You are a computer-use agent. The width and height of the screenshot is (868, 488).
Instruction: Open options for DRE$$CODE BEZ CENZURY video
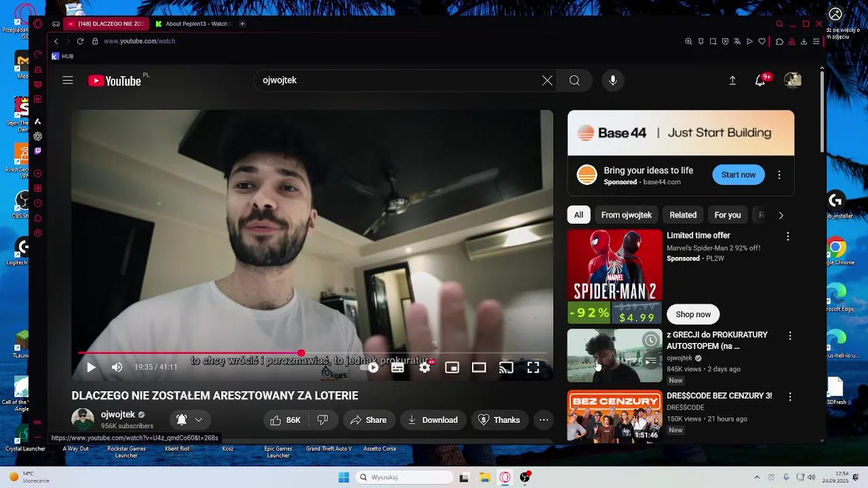click(790, 396)
